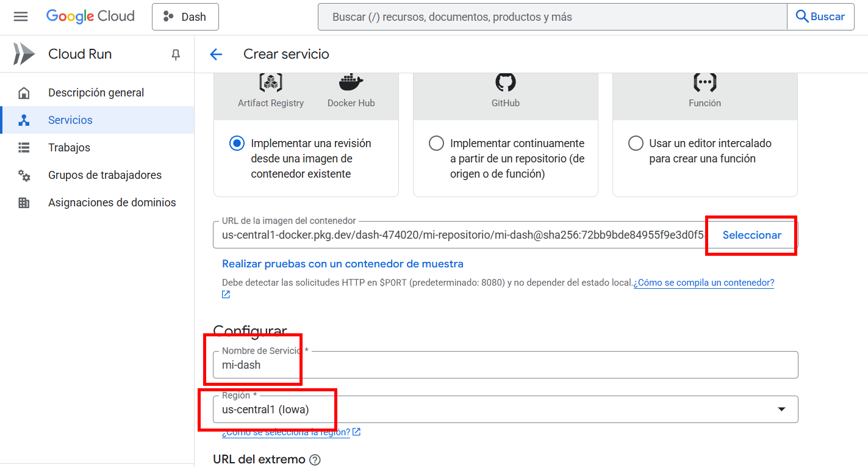Open the Dash project selector
868x467 pixels.
click(185, 16)
